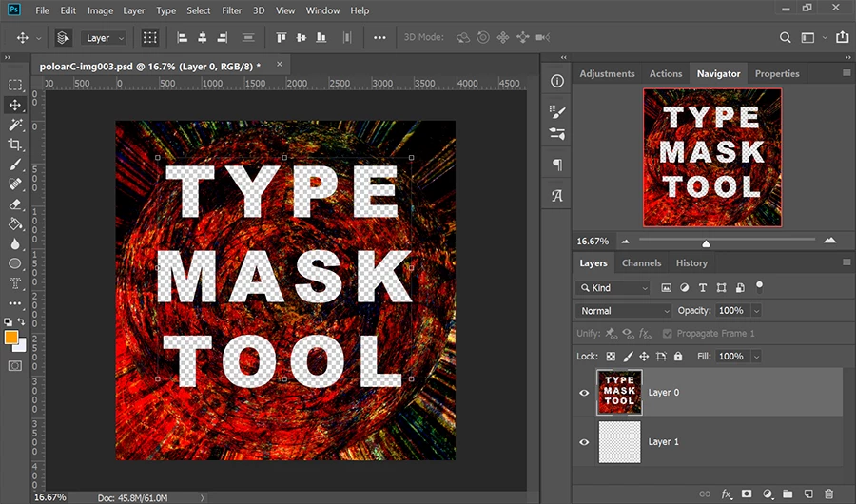Open the Normal blend mode dropdown
The image size is (856, 504).
pos(624,311)
